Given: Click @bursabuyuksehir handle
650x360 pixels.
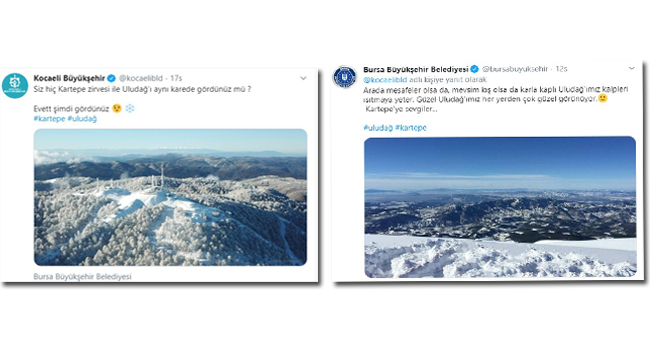Looking at the screenshot, I should click(x=515, y=69).
